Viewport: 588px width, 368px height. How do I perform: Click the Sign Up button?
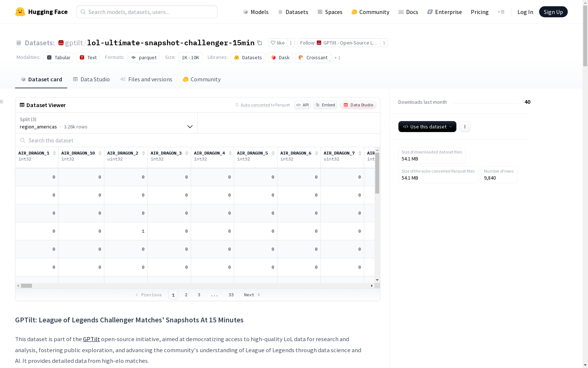(x=553, y=12)
